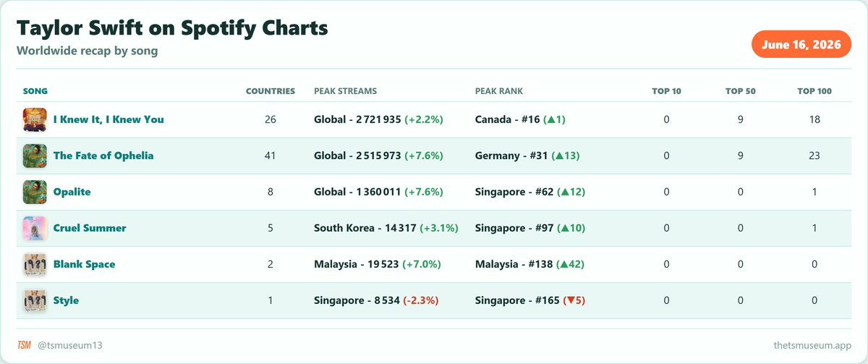Viewport: 868px width, 364px height.
Task: Select song title The Fate of Ophelia
Action: 103,156
